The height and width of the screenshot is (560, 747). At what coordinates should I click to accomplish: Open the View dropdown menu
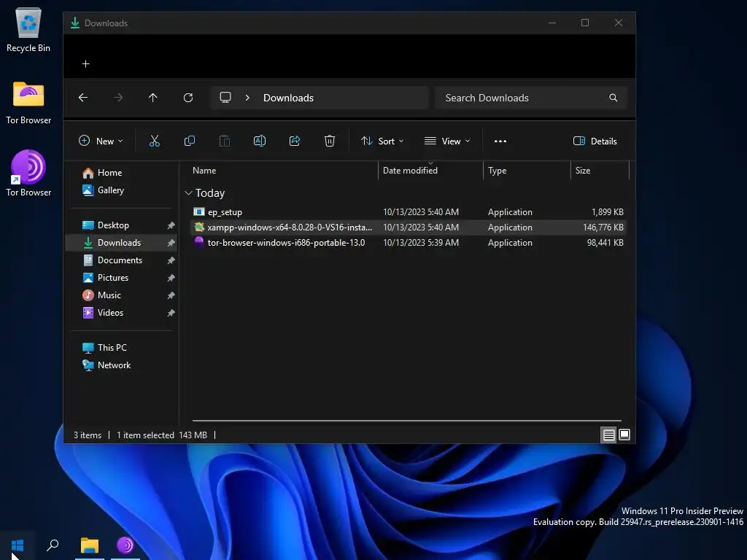click(447, 141)
